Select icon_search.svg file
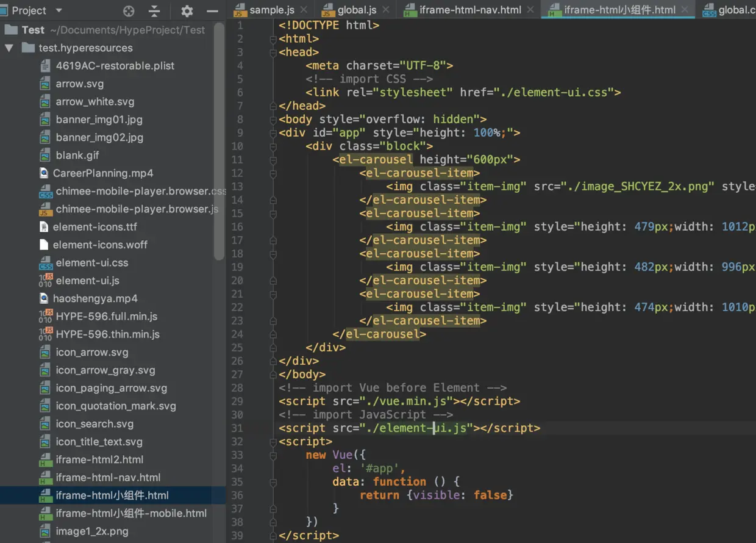This screenshot has height=543, width=756. click(x=94, y=424)
